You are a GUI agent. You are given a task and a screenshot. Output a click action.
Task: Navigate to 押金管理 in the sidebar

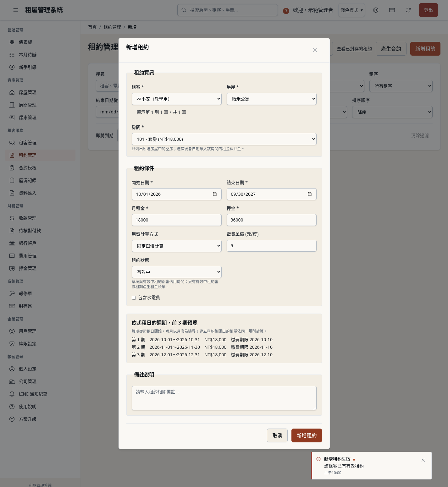40,268
